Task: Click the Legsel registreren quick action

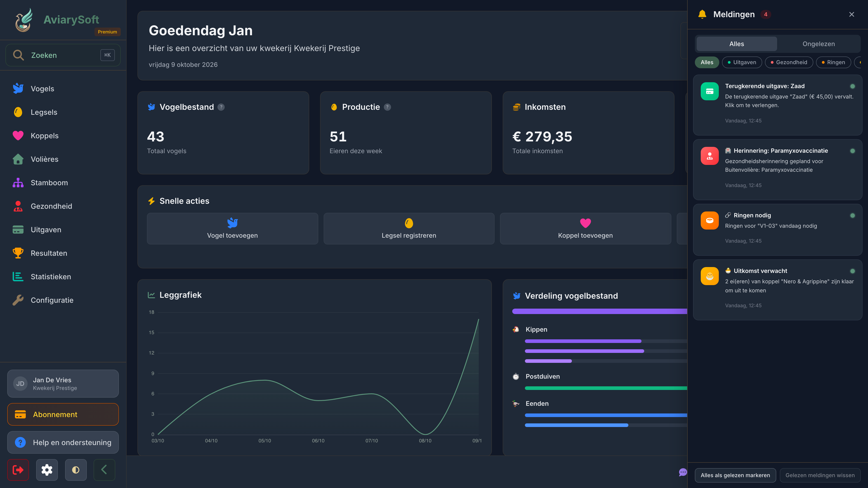Action: 409,228
